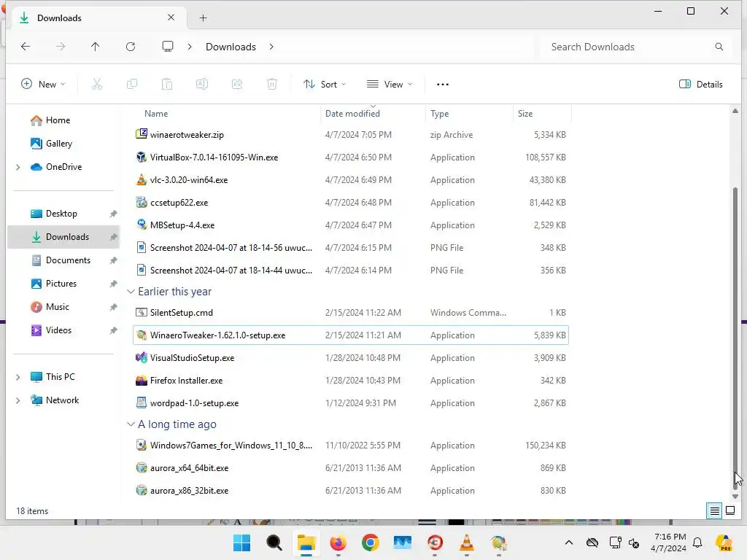This screenshot has height=560, width=747.
Task: Expand the path chevron after Downloads
Action: (x=271, y=47)
